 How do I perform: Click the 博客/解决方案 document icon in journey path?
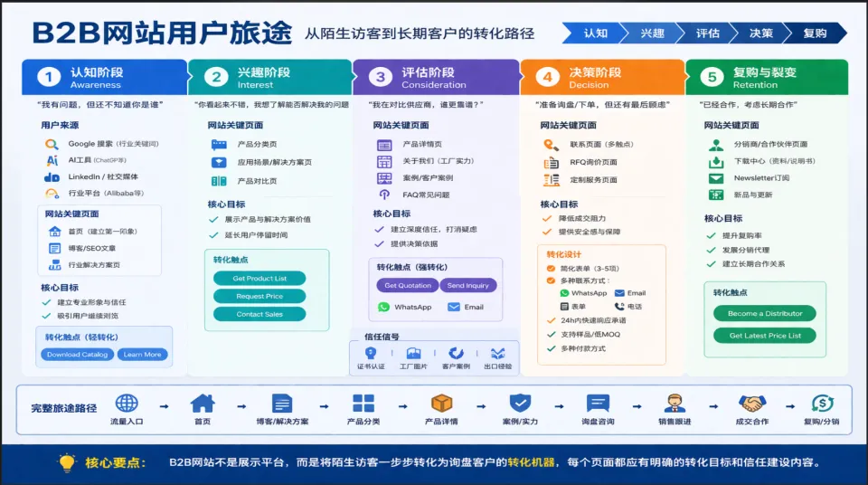point(282,403)
